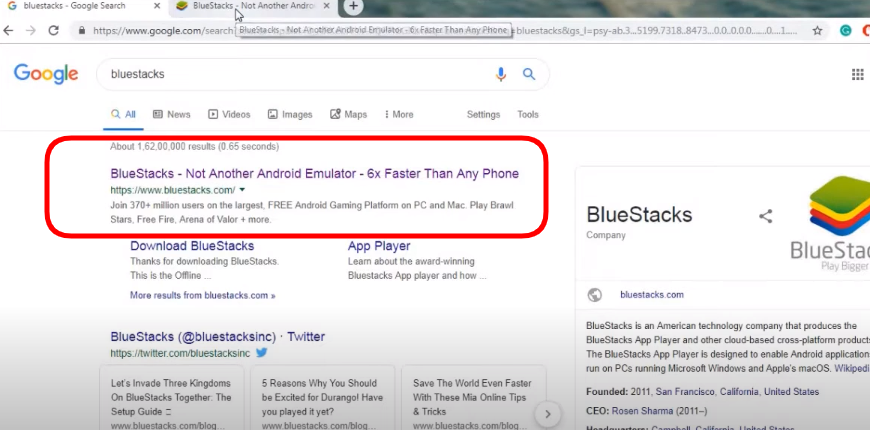Close the bluestacks Google Search tab
The image size is (870, 431).
157,7
